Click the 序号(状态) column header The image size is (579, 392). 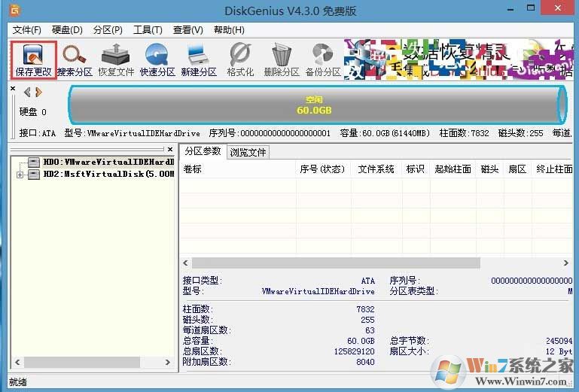(x=322, y=169)
